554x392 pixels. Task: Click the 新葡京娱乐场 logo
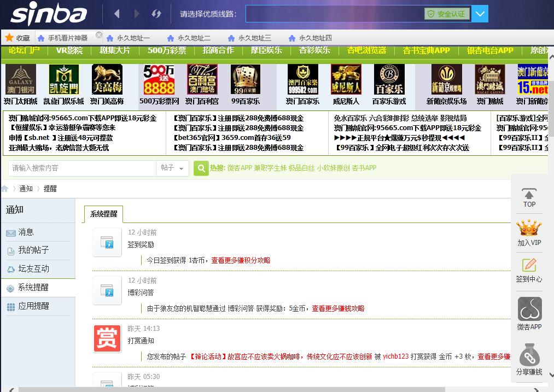(x=447, y=79)
